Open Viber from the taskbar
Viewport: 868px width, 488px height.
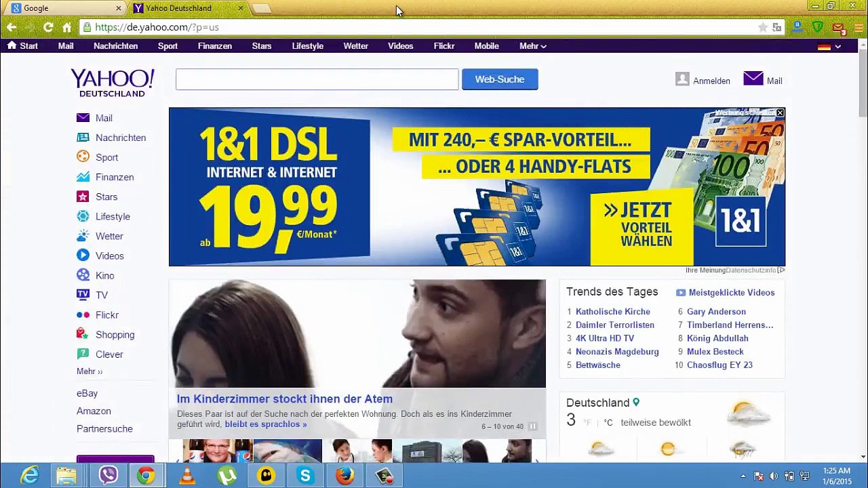tap(108, 476)
